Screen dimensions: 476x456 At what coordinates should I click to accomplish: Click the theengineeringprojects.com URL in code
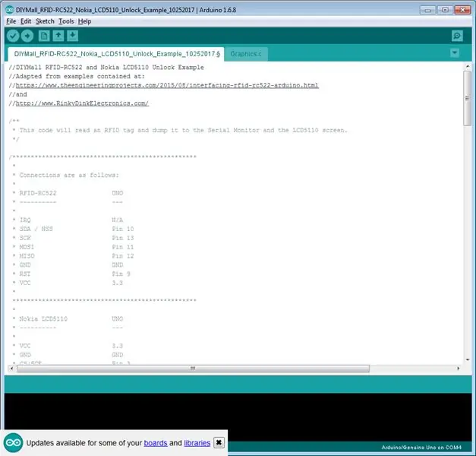[167, 85]
